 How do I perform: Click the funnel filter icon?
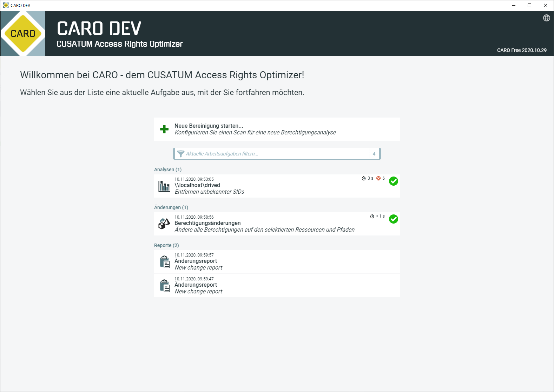(180, 154)
